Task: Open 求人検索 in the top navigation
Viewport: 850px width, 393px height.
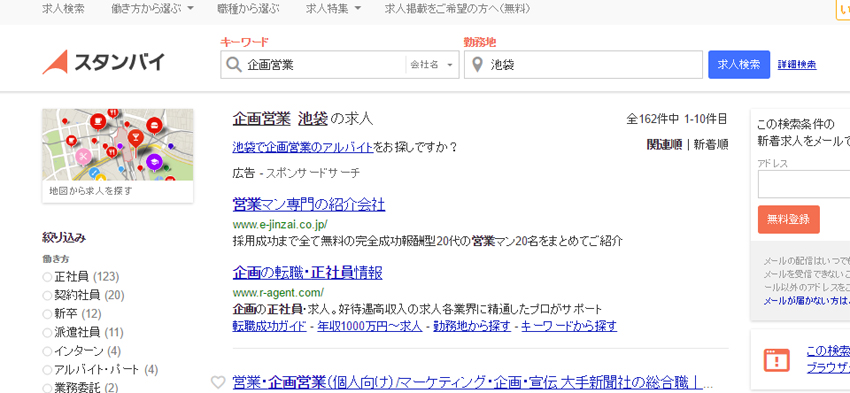Action: click(63, 9)
